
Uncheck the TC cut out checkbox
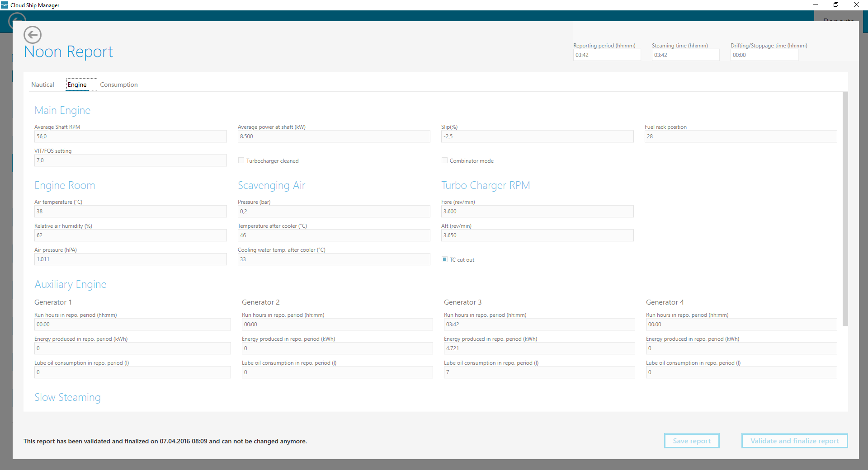445,259
